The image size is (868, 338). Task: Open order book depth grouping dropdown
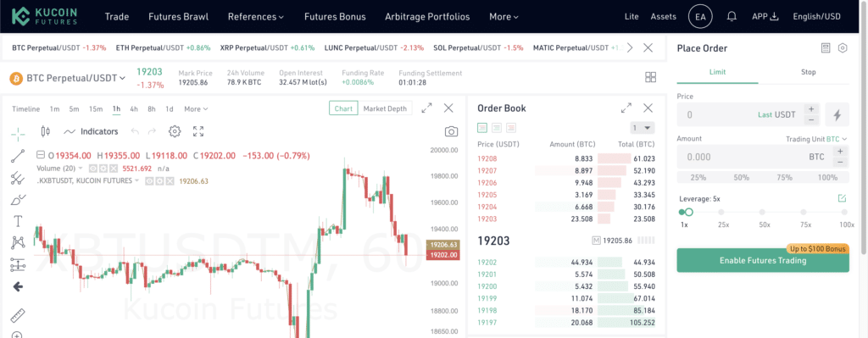click(643, 128)
